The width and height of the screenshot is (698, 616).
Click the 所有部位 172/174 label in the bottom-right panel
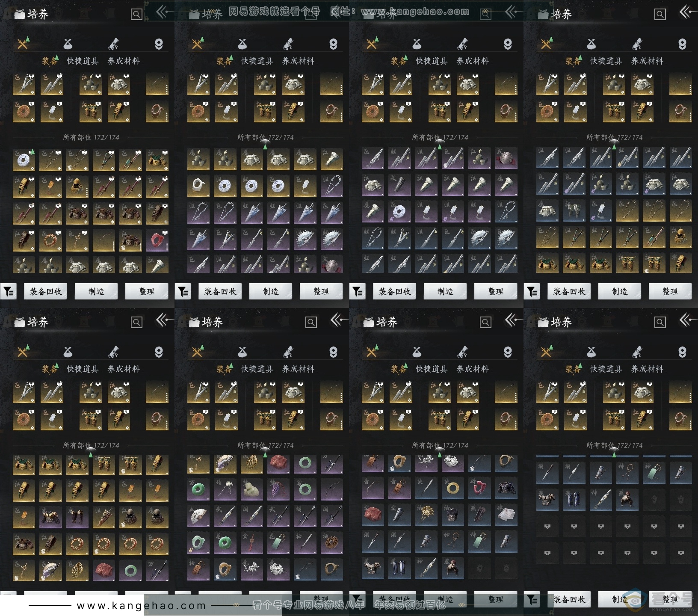614,445
